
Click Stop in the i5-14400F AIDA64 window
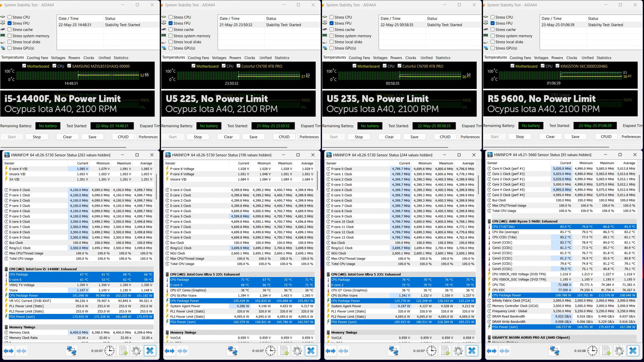[37, 137]
